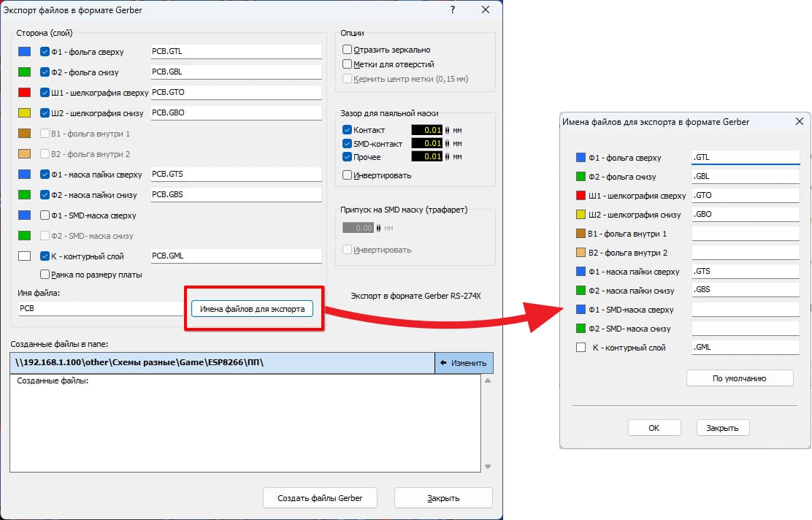Click the PCB.GML filename field
The image size is (812, 520).
236,256
